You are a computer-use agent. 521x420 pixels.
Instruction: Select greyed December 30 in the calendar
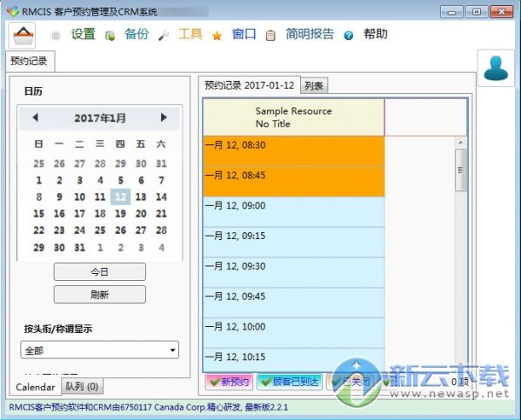(x=141, y=163)
